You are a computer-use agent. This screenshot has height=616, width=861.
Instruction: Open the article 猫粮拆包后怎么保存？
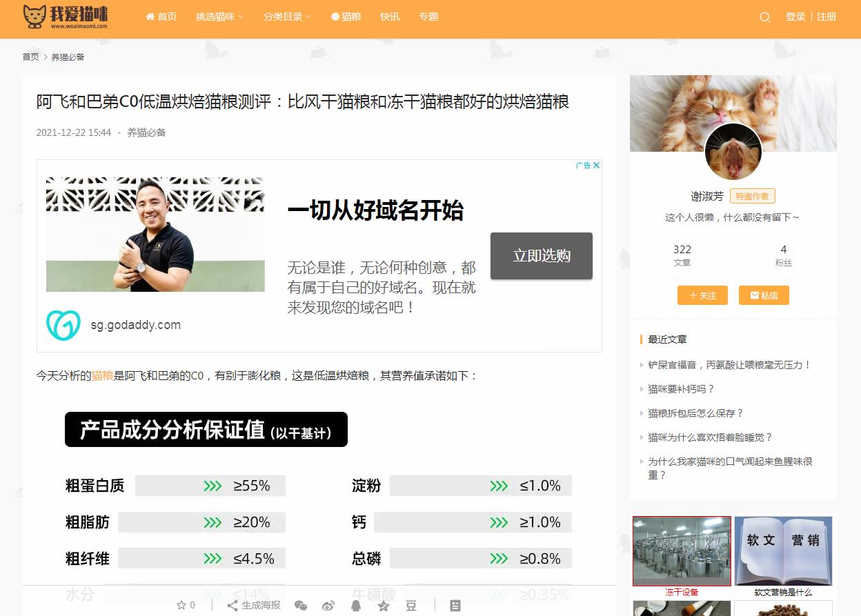[695, 413]
